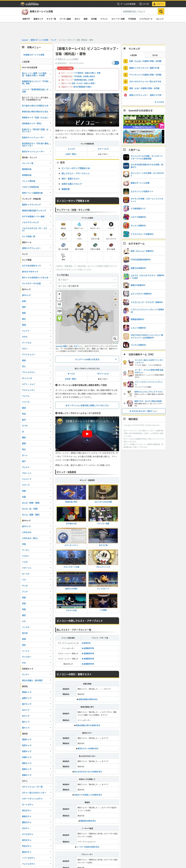Viewport: 186px width, 868px height.
Task: Click the 平常心の歯車 gear icon
Action: (x=95, y=245)
